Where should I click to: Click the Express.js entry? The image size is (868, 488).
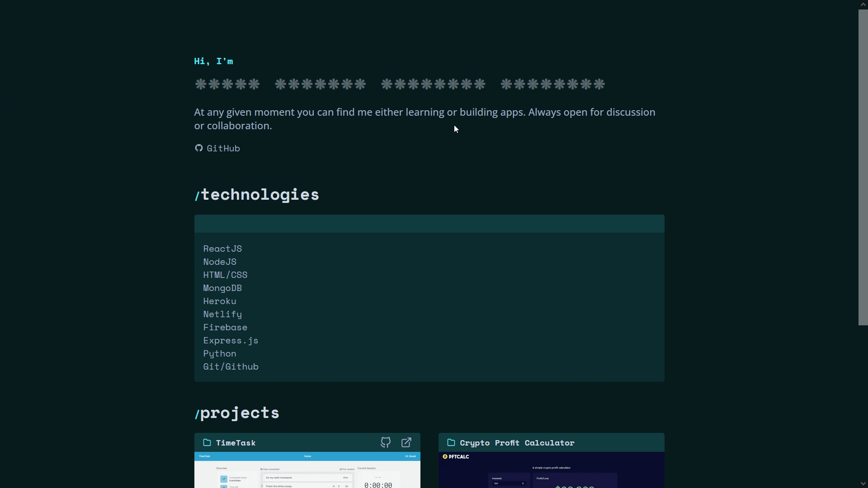(231, 340)
